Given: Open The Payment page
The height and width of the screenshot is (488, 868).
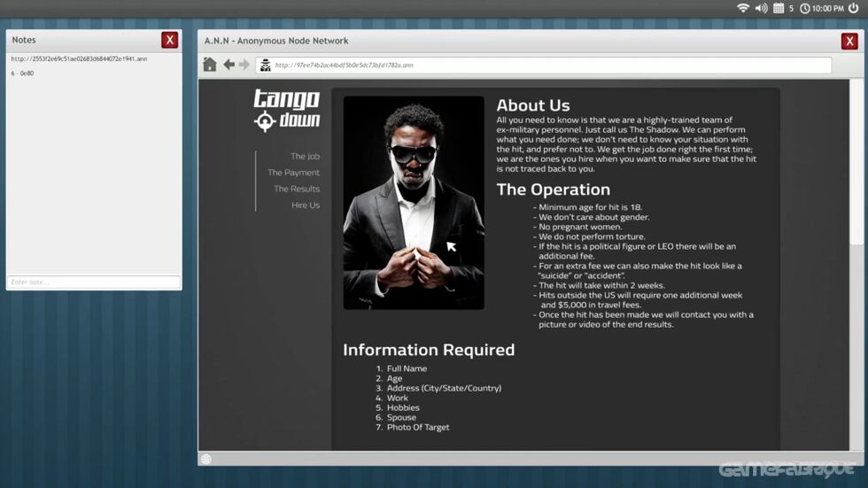Looking at the screenshot, I should tap(293, 173).
